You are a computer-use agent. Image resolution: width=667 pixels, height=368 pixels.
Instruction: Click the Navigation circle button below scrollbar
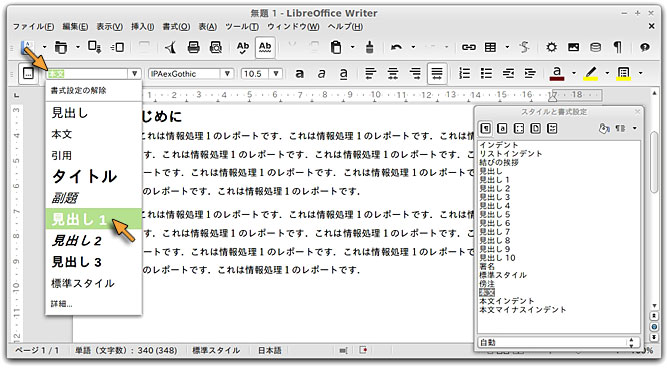click(x=654, y=327)
